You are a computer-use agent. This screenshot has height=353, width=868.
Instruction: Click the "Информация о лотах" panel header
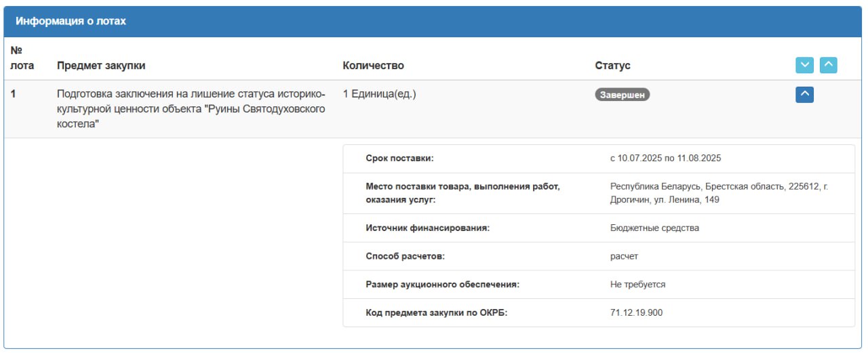71,21
